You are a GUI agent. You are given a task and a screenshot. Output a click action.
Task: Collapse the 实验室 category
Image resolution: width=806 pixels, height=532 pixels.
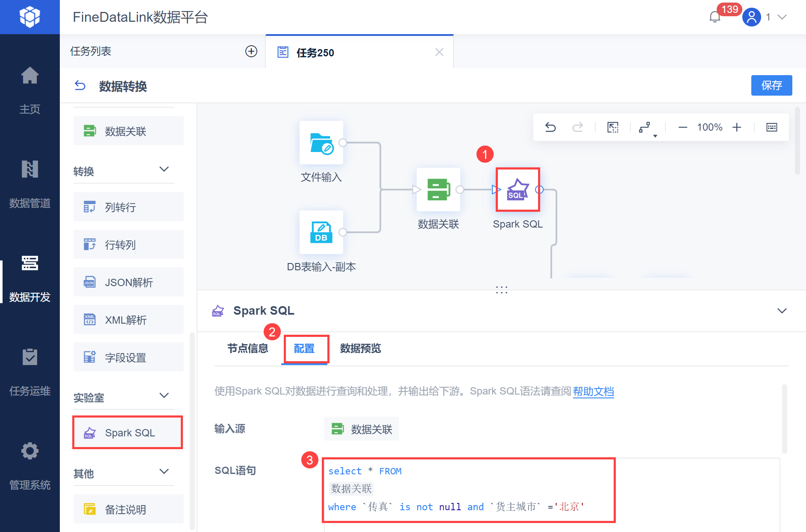(164, 396)
